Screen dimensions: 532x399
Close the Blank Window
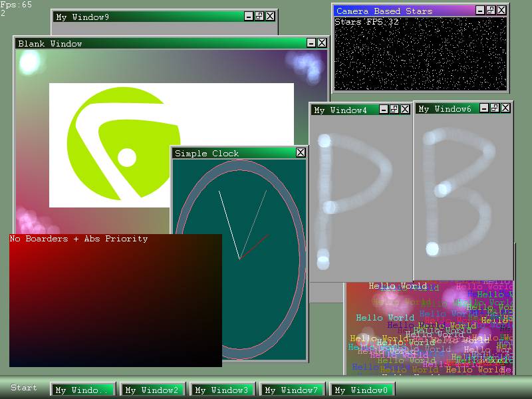coord(322,43)
